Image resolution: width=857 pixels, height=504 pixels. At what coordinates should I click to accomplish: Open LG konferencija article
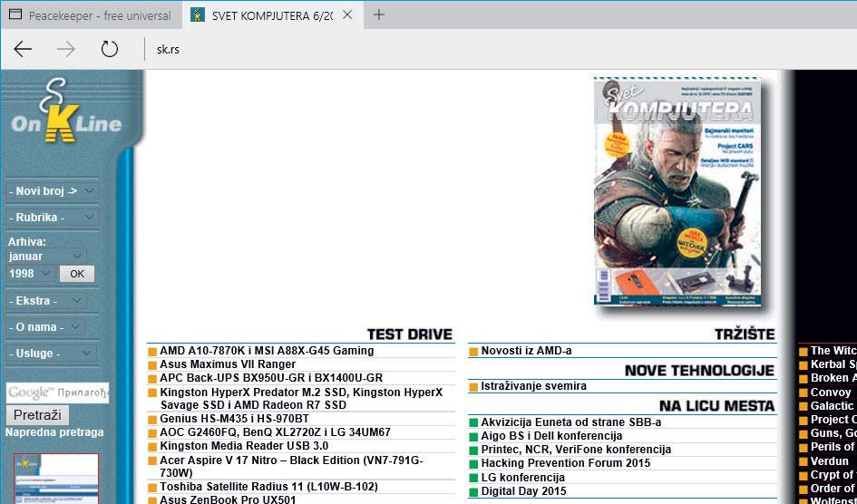point(522,477)
